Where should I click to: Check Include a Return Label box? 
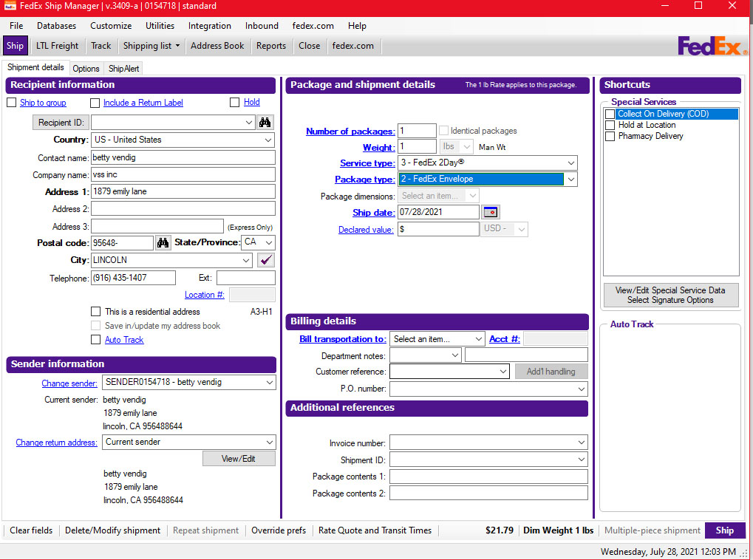coord(95,103)
